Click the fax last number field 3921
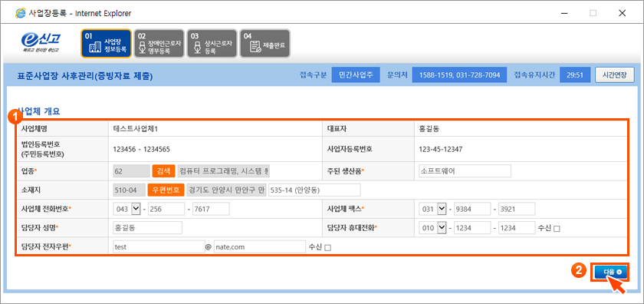 pos(517,209)
